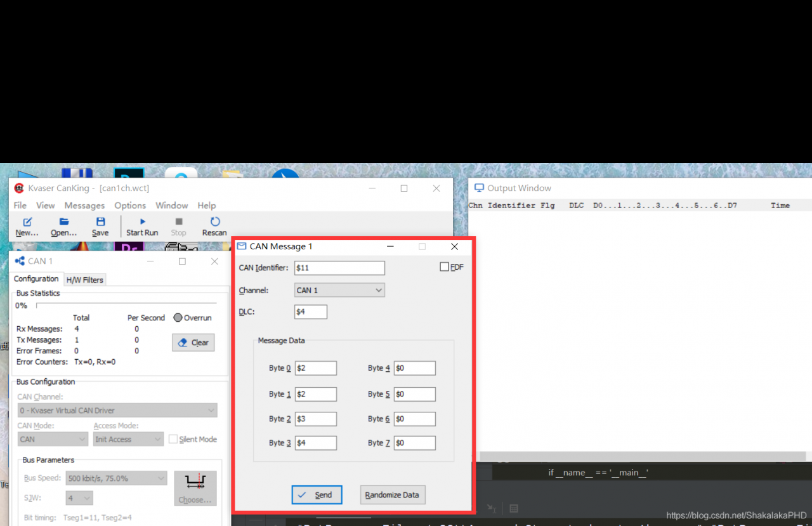This screenshot has width=812, height=526.
Task: Click the Byte 7 input field
Action: tap(415, 443)
